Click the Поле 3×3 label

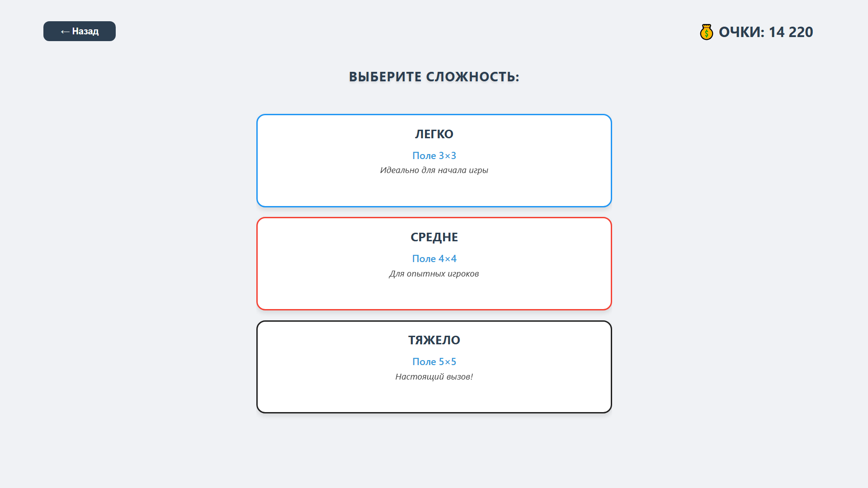(434, 155)
